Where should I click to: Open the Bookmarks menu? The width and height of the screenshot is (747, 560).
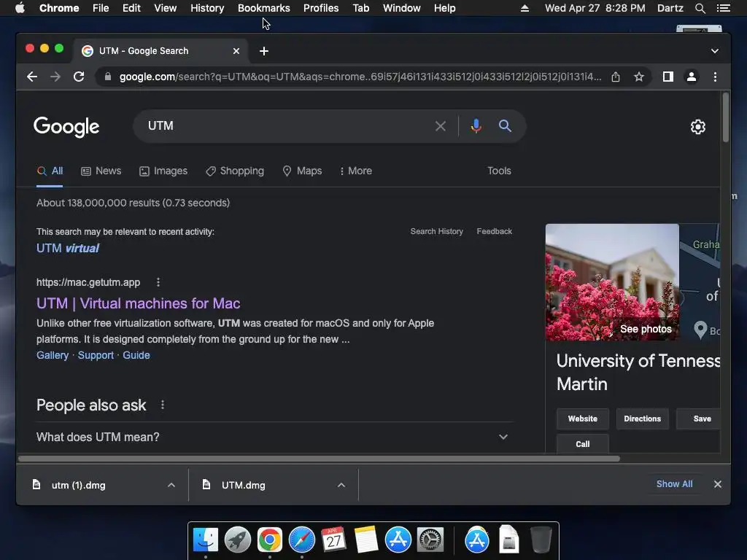pyautogui.click(x=264, y=8)
